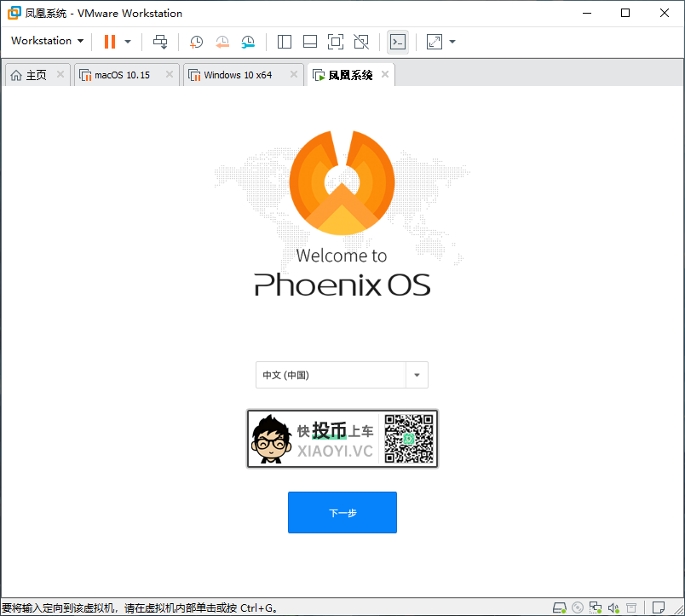Expand the stretch guest dropdown arrow
The image size is (685, 616).
[x=452, y=42]
